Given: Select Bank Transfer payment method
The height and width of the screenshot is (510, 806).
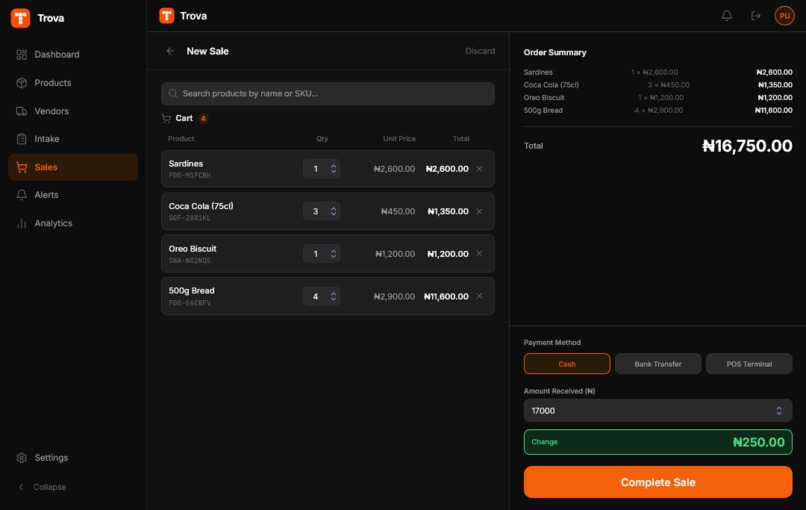Looking at the screenshot, I should pos(658,363).
